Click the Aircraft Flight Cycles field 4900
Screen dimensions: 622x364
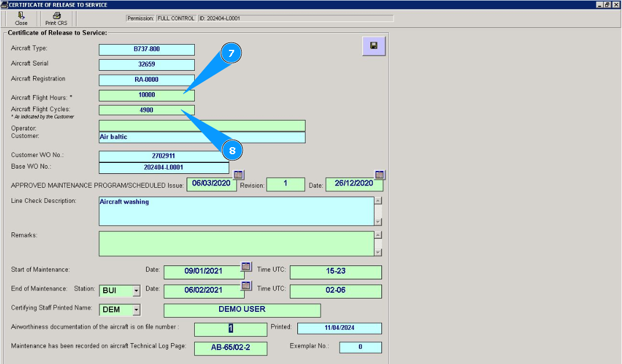point(147,110)
